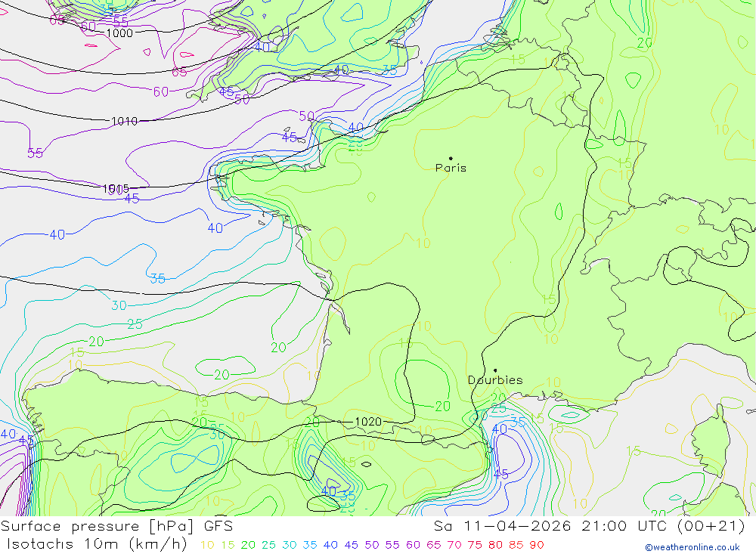Click legend value 50 in bottom scale
The width and height of the screenshot is (756, 554).
[x=372, y=545]
